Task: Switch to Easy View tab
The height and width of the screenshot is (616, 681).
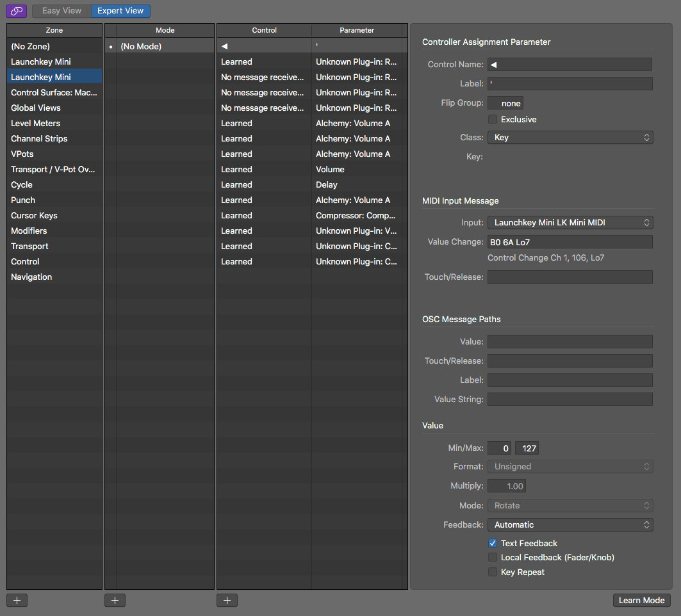Action: pos(62,11)
